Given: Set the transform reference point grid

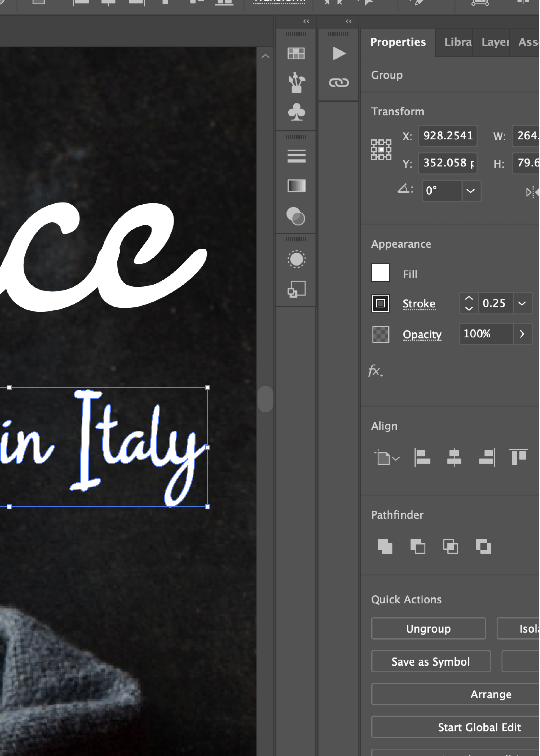Looking at the screenshot, I should 381,150.
